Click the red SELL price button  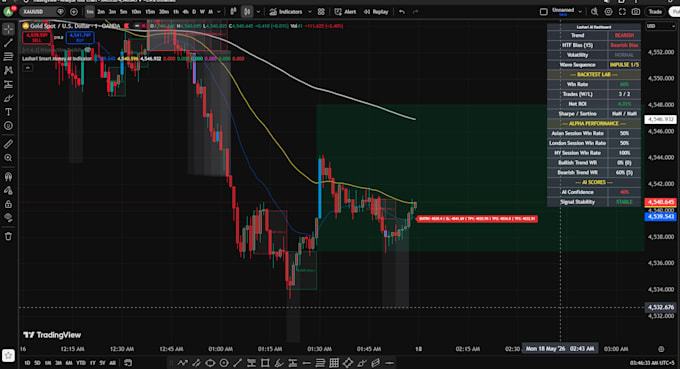tap(36, 37)
